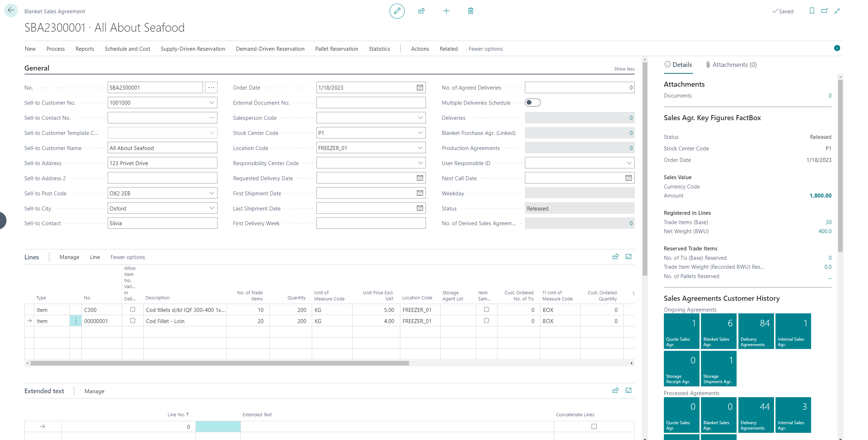This screenshot has width=868, height=440.
Task: Open row options for Cod Fillet - Loin
Action: (x=76, y=321)
